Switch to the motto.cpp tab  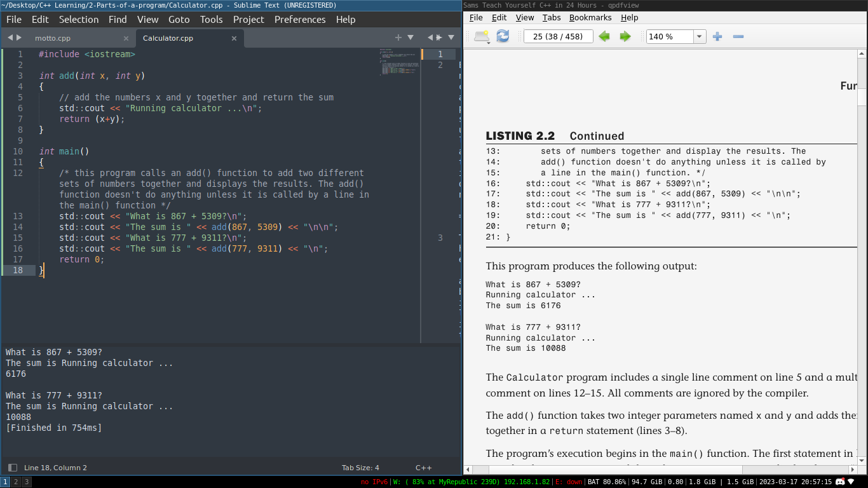point(53,38)
